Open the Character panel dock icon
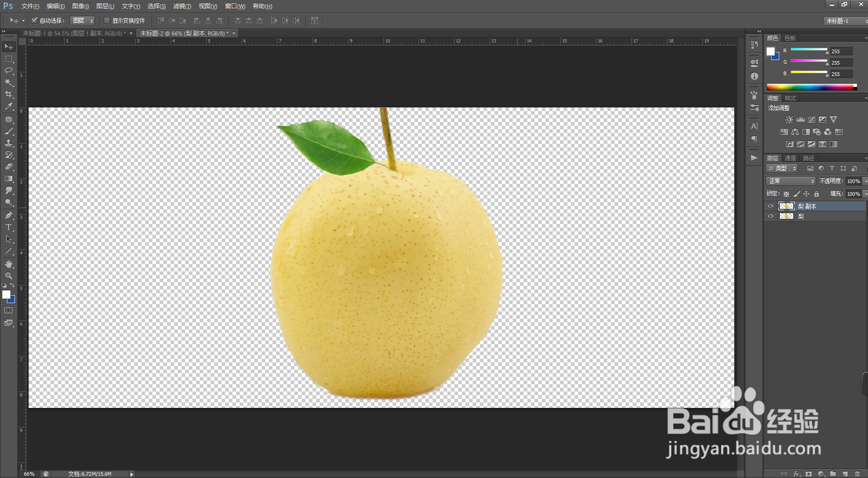 [x=754, y=126]
